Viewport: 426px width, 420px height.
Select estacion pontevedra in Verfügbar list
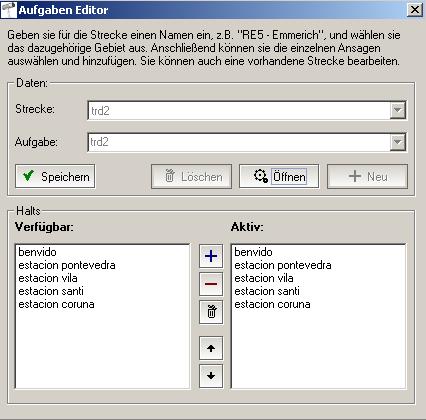pyautogui.click(x=67, y=265)
